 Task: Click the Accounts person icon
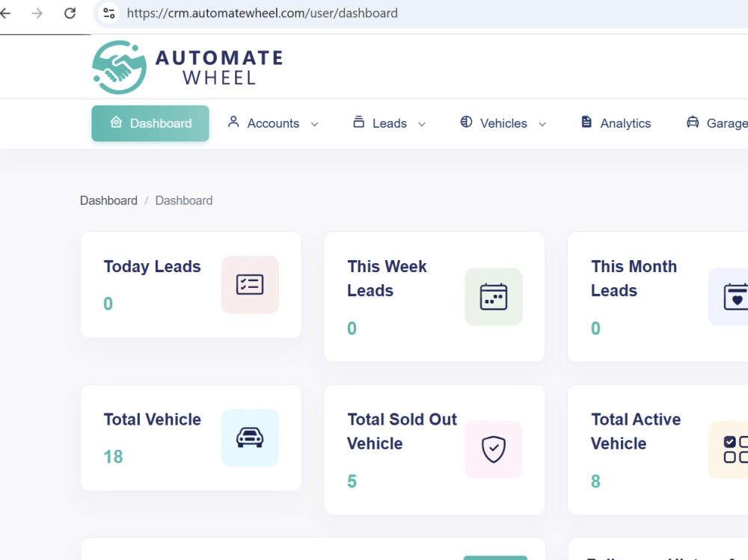point(233,122)
